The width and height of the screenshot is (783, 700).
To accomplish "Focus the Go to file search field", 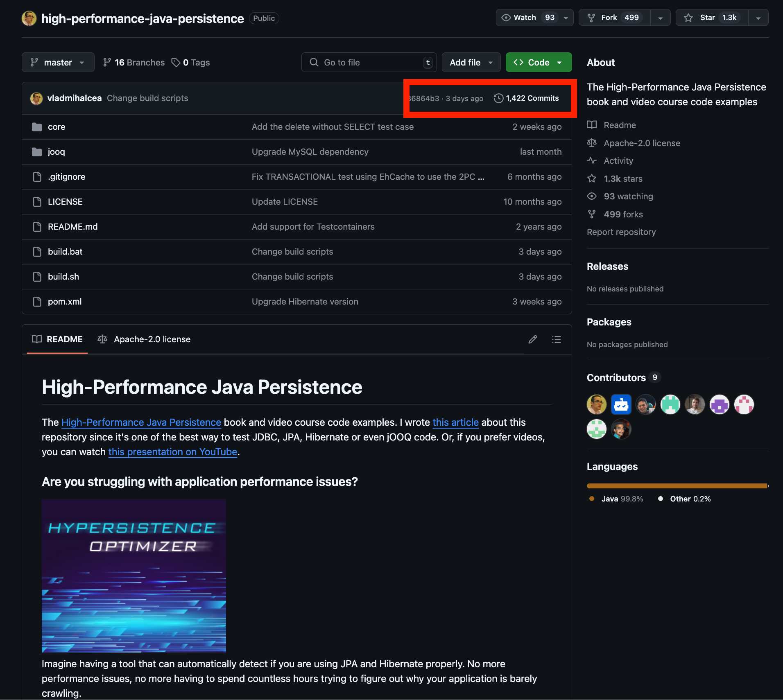I will click(369, 62).
